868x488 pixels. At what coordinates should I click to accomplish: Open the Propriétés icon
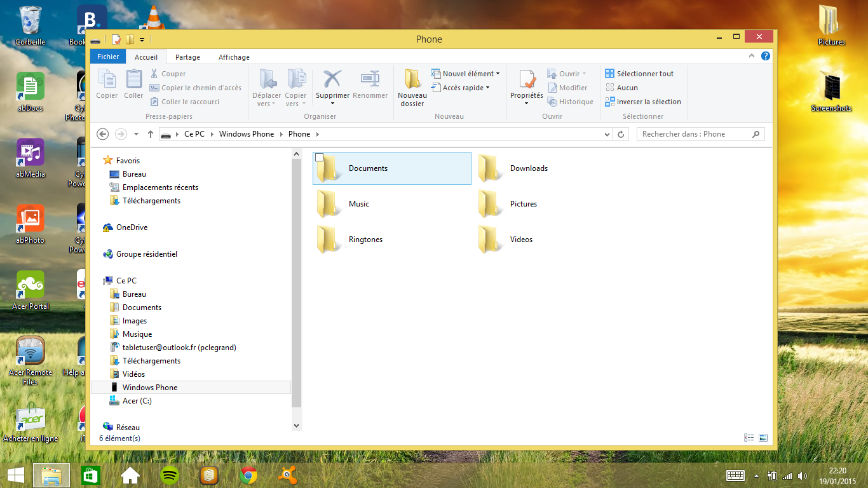527,79
